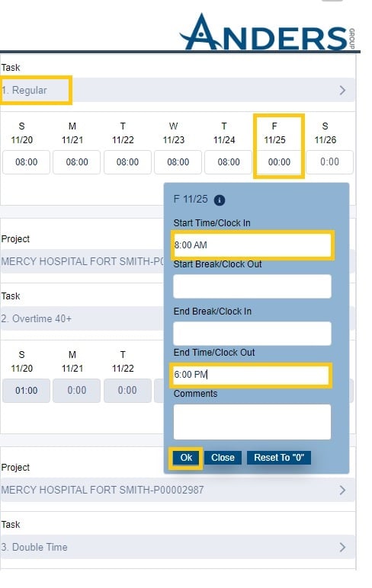This screenshot has height=588, width=372.
Task: Select Sunday 11/20 Overtime hours box
Action: tap(26, 391)
